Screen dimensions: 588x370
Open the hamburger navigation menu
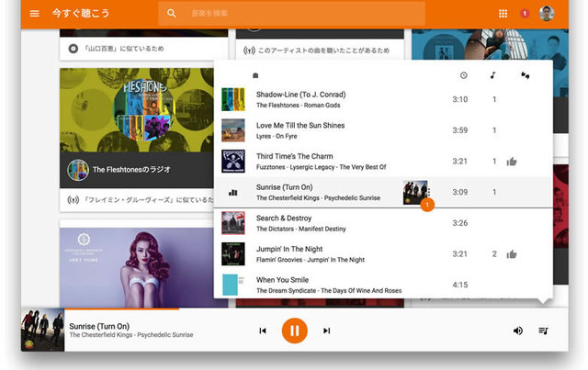(x=35, y=14)
